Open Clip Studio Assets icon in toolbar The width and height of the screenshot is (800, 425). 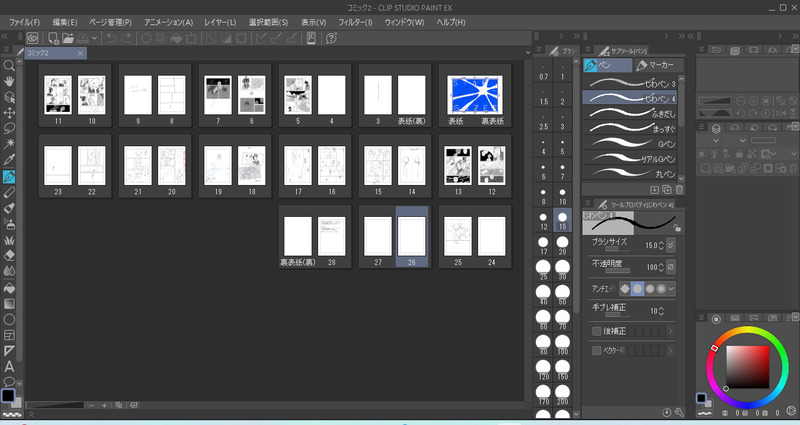311,38
